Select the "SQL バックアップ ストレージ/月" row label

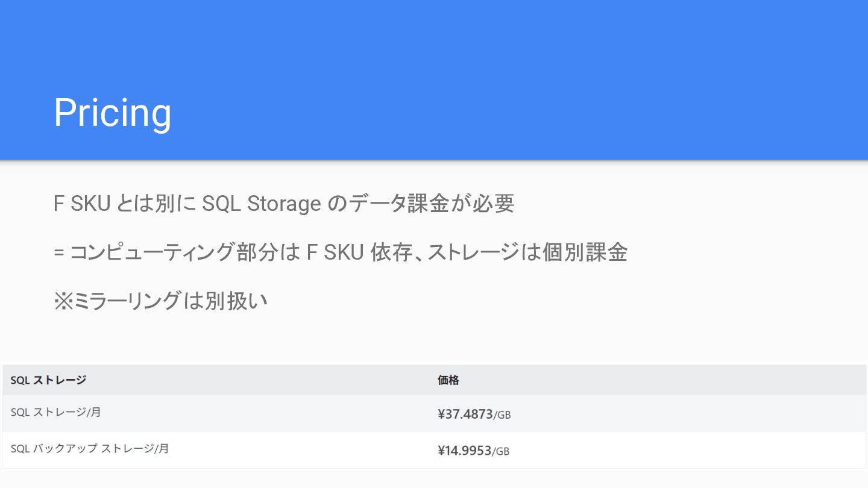pyautogui.click(x=89, y=449)
